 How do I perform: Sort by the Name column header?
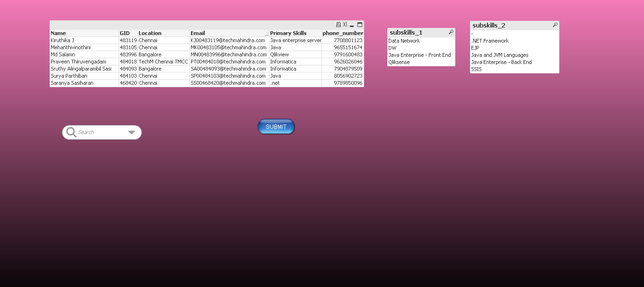point(84,33)
